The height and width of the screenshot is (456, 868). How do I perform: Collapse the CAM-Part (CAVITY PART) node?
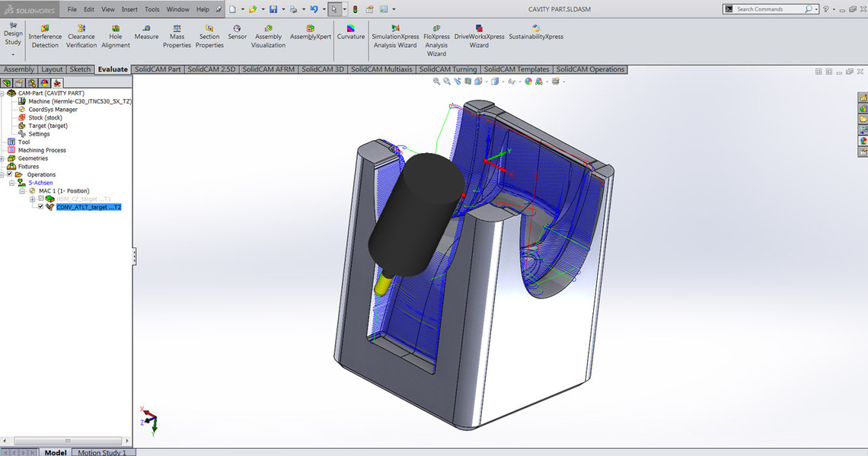click(x=2, y=94)
